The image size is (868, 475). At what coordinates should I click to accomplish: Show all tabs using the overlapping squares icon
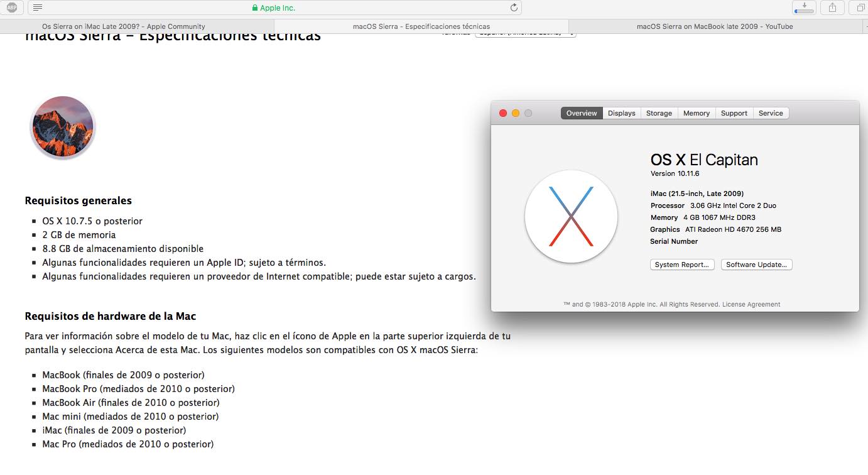tap(859, 8)
